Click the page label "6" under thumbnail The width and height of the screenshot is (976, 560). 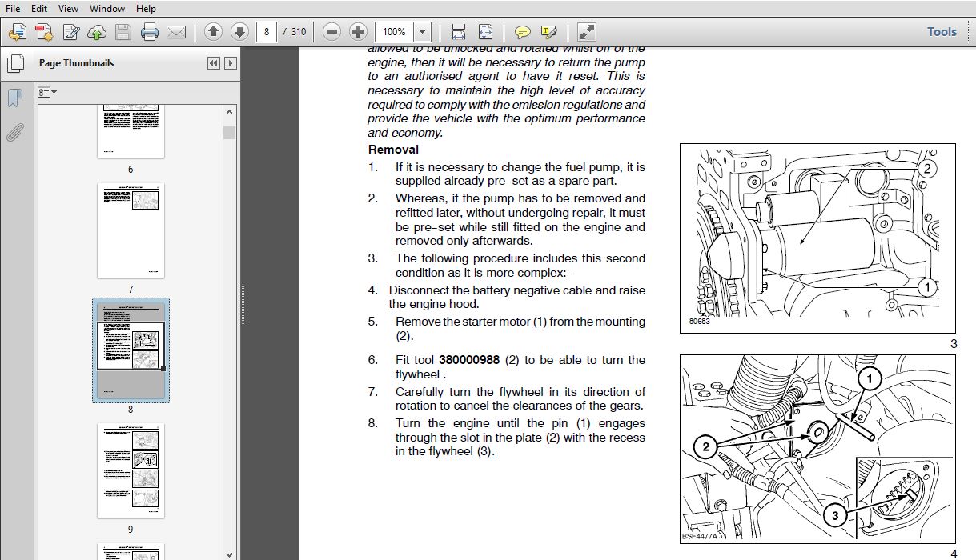pyautogui.click(x=131, y=170)
